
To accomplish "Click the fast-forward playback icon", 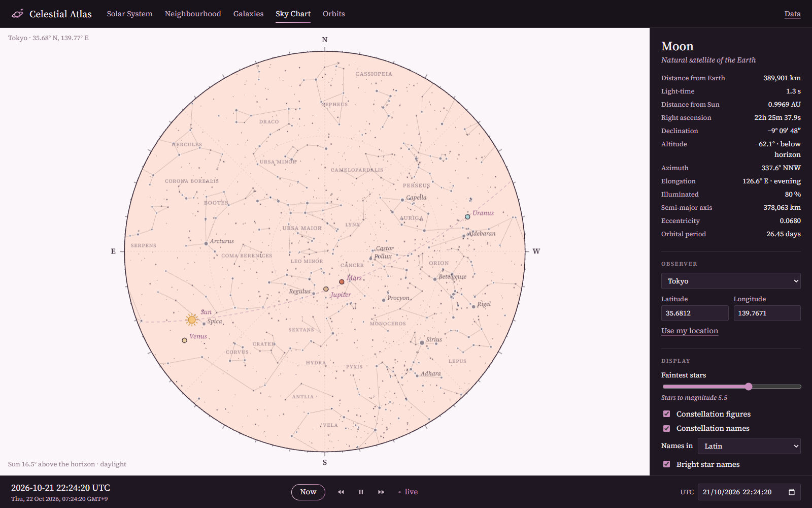I will (381, 492).
